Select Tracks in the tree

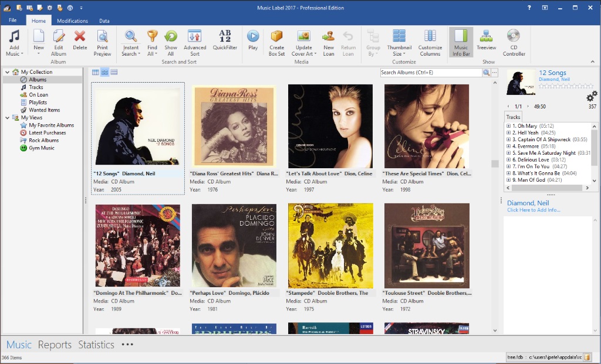click(36, 87)
